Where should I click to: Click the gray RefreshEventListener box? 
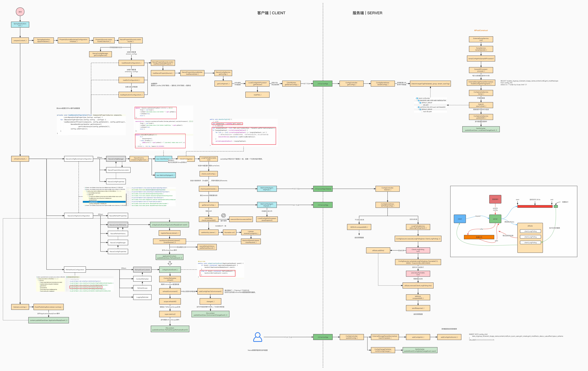pos(142,270)
